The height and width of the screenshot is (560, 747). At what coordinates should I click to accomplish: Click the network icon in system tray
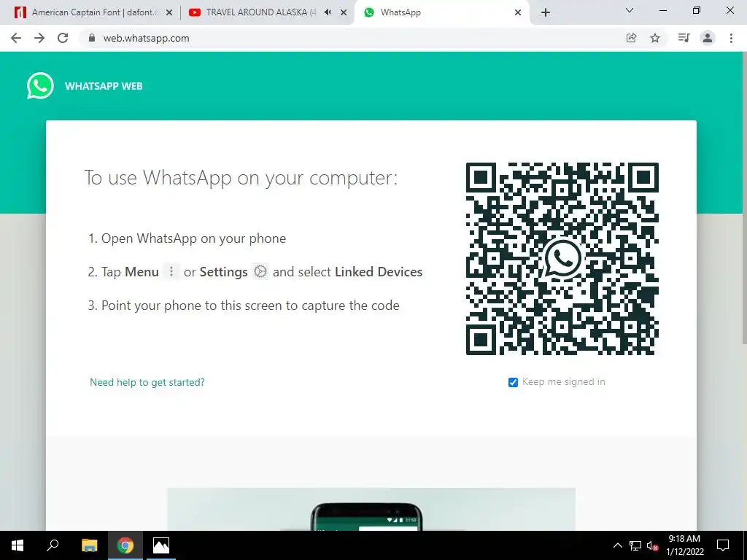(635, 545)
